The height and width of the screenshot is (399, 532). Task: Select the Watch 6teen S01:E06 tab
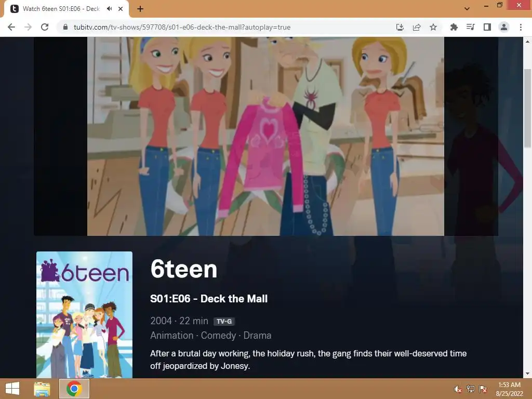tap(66, 9)
